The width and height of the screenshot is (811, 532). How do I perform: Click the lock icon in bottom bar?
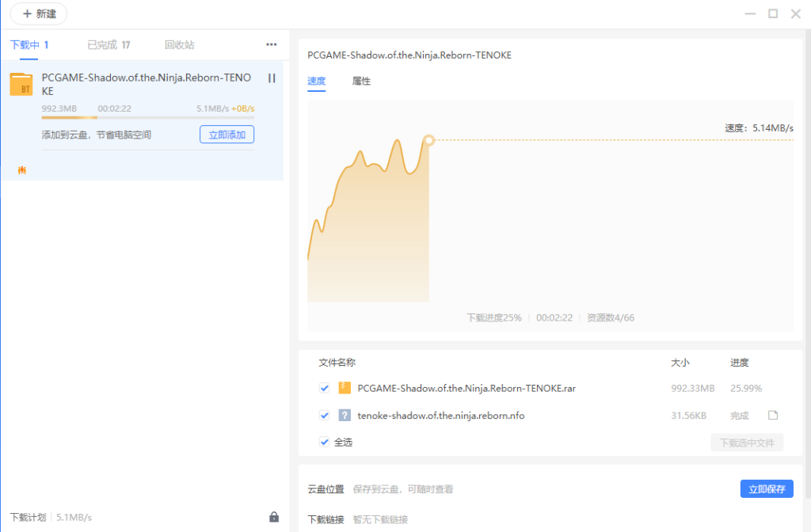274,517
